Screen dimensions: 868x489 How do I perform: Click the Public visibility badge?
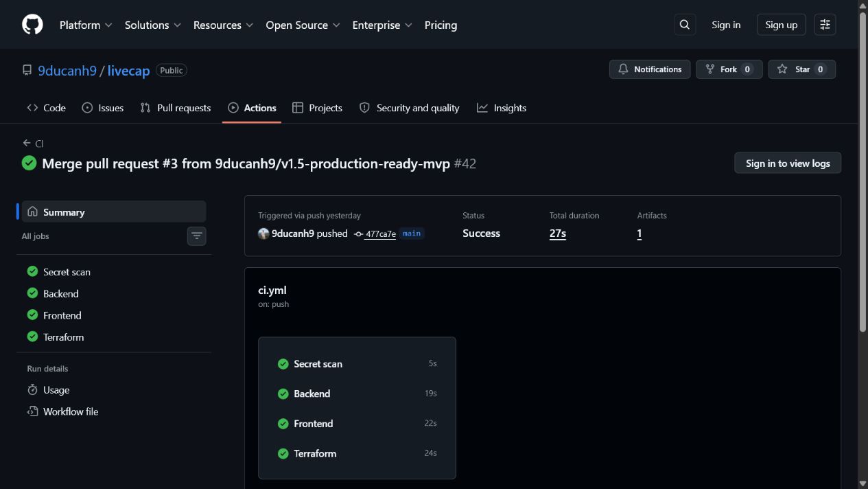point(172,70)
